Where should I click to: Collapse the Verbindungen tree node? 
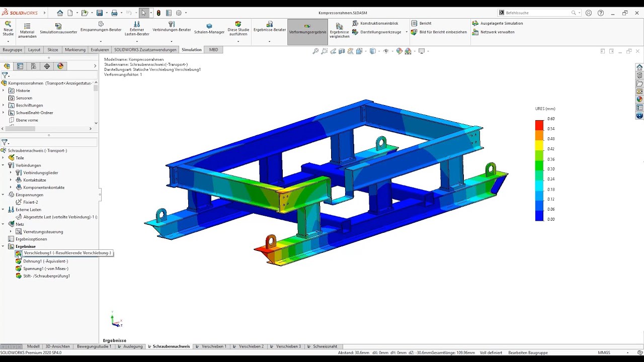[4, 165]
